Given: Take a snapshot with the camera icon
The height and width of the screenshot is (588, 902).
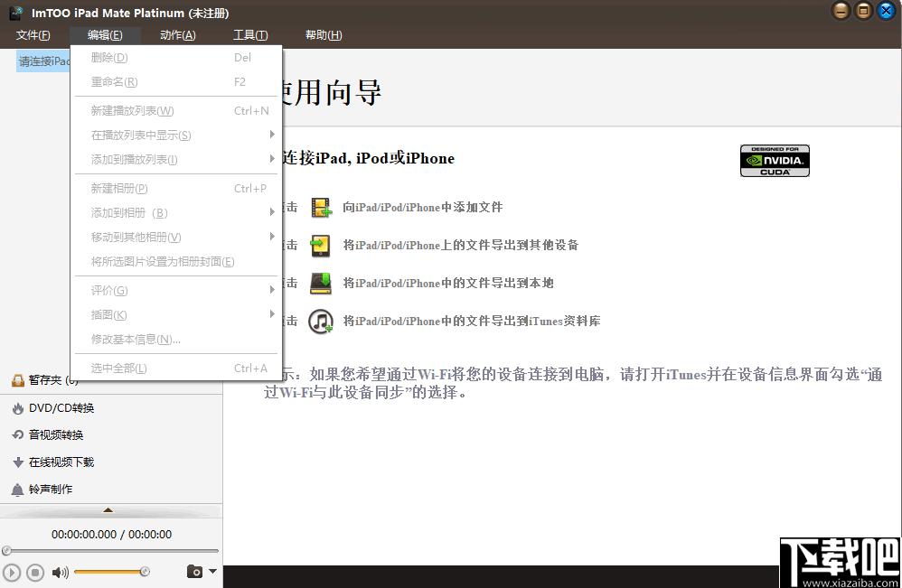Looking at the screenshot, I should [194, 572].
